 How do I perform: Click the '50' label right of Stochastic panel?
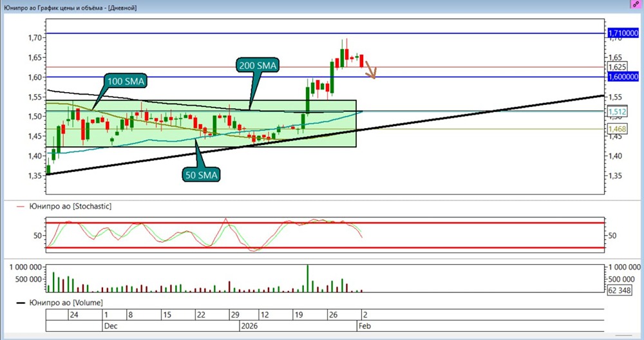coord(612,235)
